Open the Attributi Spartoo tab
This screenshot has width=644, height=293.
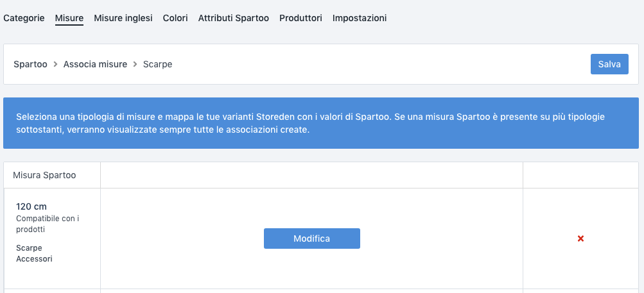[234, 18]
